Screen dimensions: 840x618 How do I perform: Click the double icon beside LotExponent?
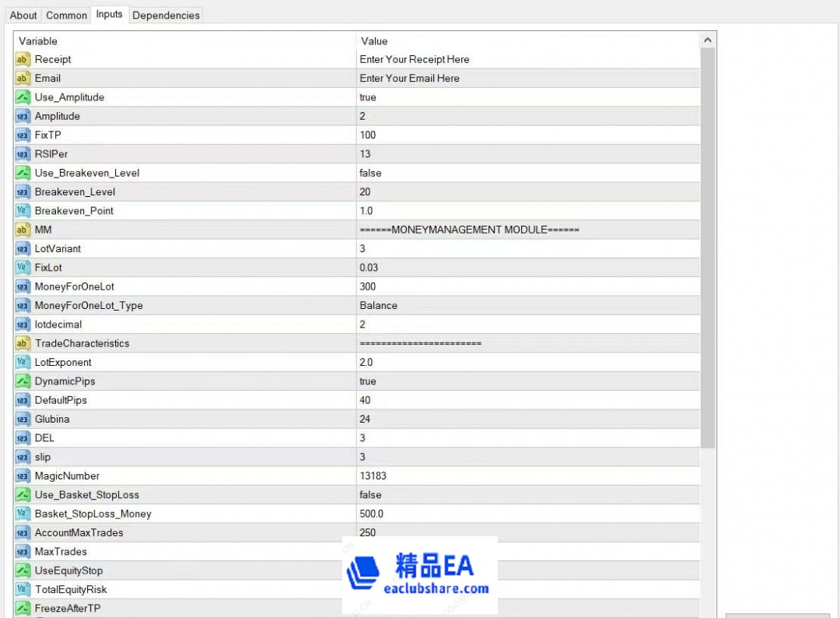23,362
